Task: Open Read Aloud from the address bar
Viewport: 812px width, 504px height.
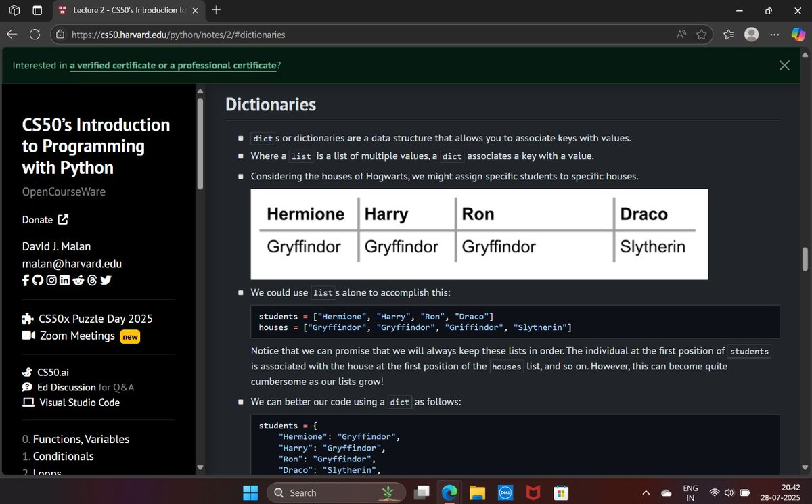Action: pos(681,34)
